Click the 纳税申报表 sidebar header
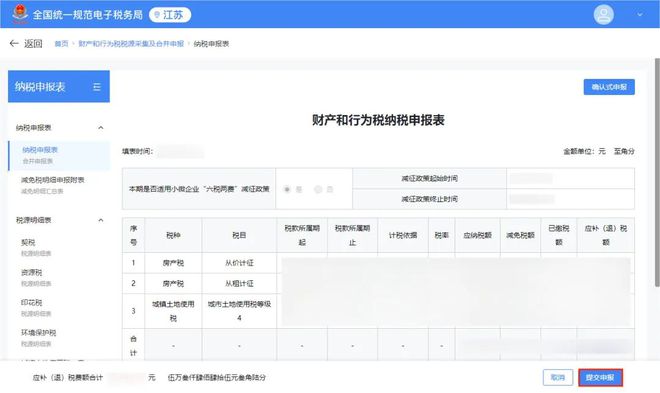This screenshot has width=660, height=393. coord(59,87)
